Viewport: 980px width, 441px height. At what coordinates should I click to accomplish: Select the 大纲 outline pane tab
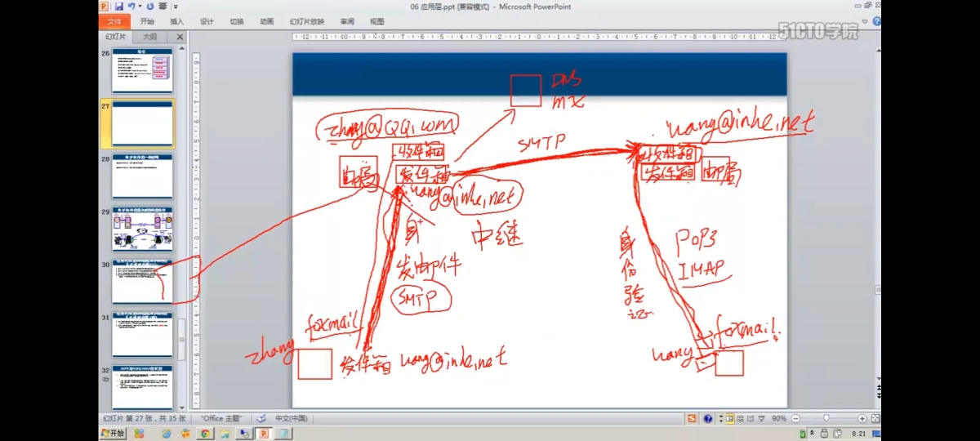150,37
